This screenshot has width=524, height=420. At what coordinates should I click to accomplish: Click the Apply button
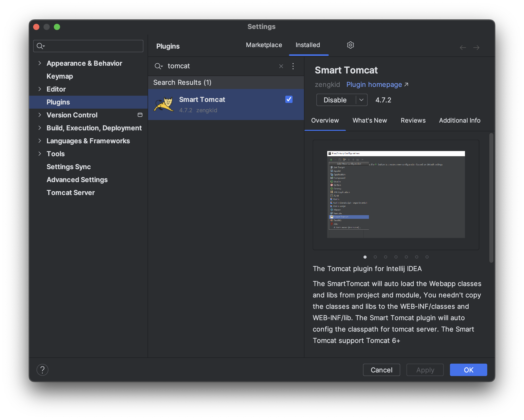tap(425, 370)
